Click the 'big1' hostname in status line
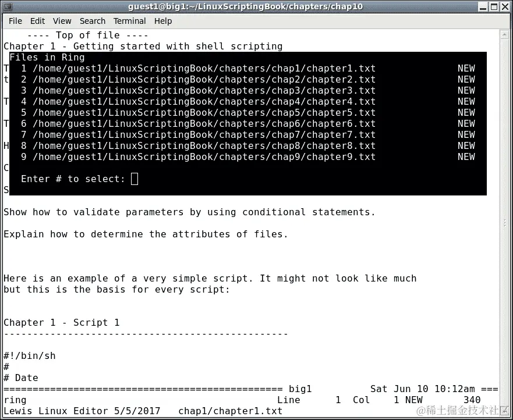513x420 pixels. click(300, 389)
